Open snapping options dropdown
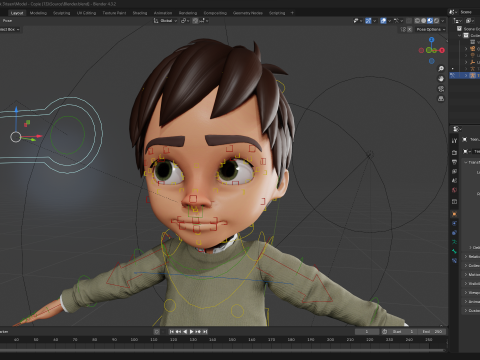This screenshot has height=360, width=480. tap(203, 21)
